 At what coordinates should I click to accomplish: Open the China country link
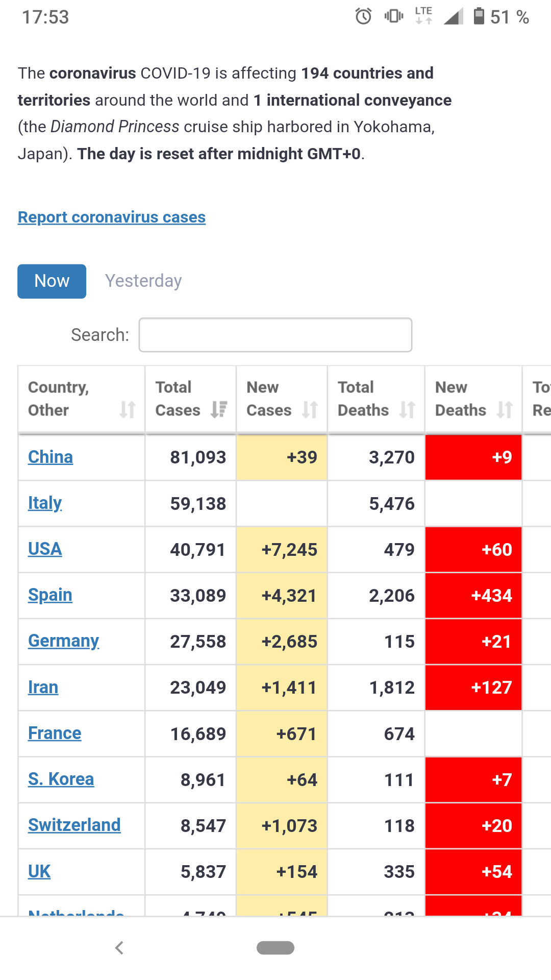[x=51, y=457]
